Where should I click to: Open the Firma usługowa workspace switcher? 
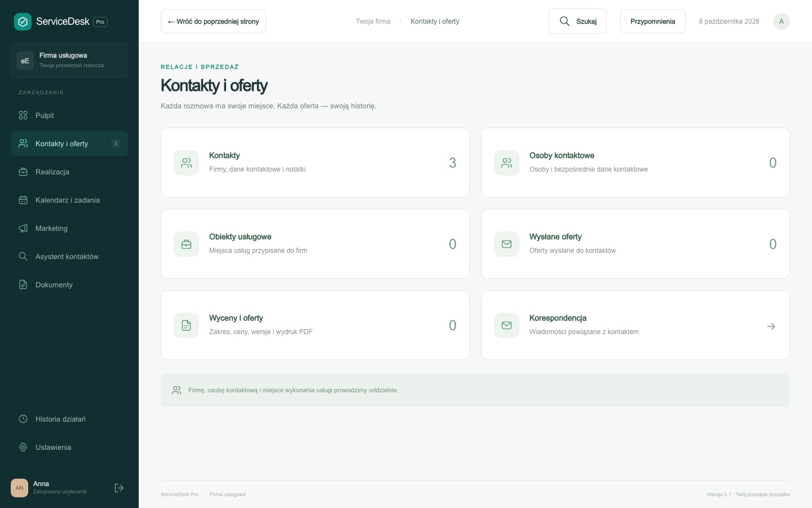tap(69, 60)
